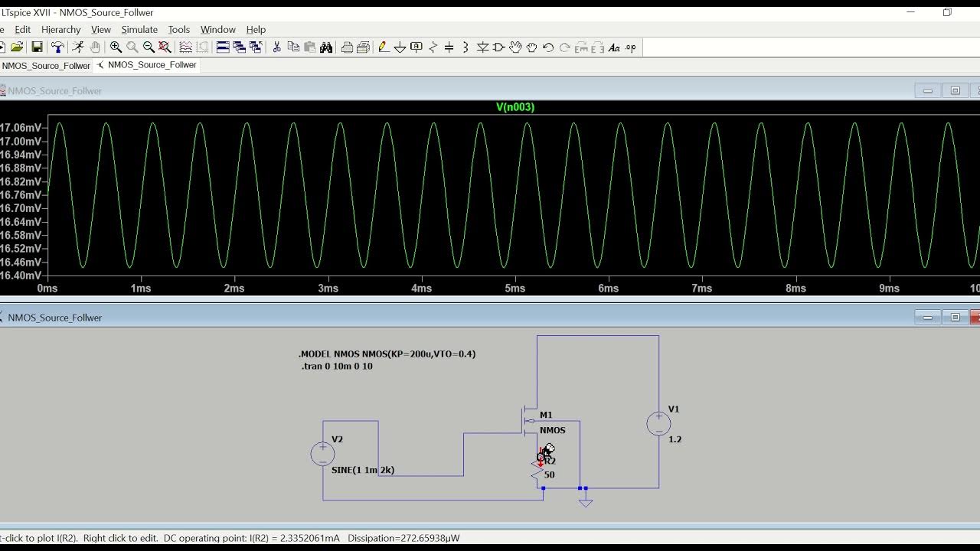Minimize the schematic pane
This screenshot has width=980, height=551.
928,317
